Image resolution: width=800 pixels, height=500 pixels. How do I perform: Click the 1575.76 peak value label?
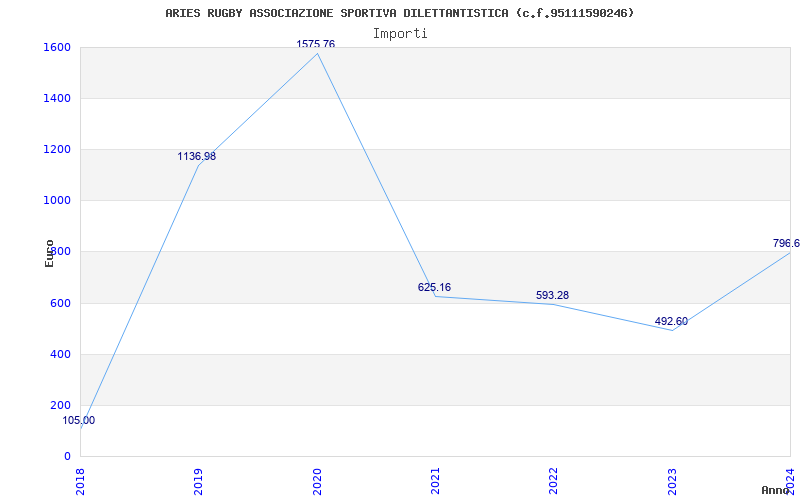[x=315, y=44]
